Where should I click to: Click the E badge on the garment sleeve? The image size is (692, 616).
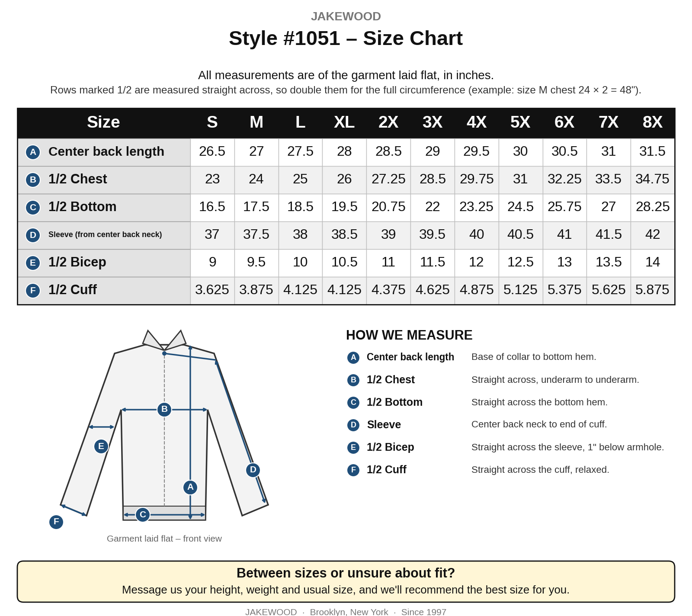(101, 446)
